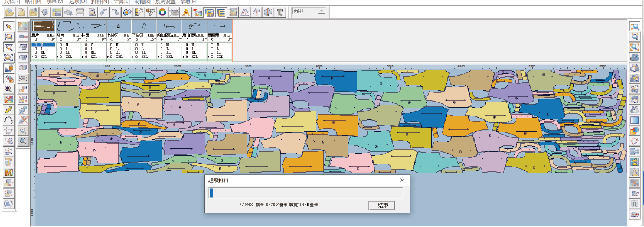The width and height of the screenshot is (644, 227).
Task: Click the 结束 button in the dialog
Action: point(381,205)
